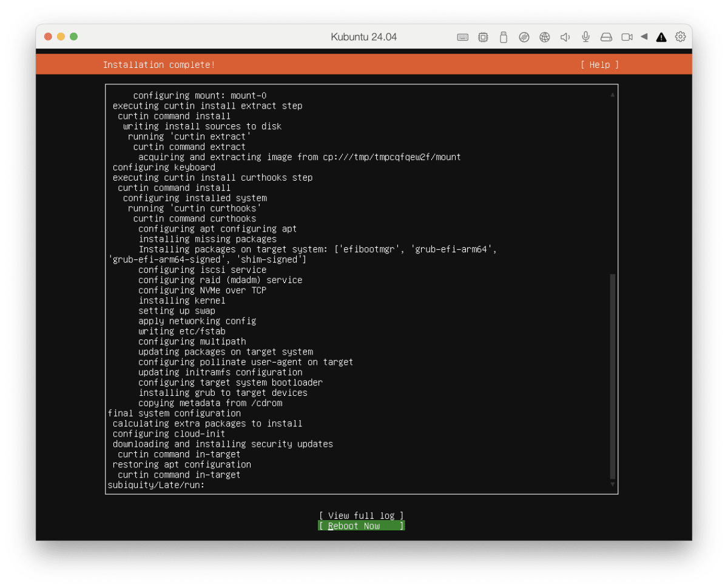Click 'updating packages on target system' line
The width and height of the screenshot is (728, 588).
(226, 352)
